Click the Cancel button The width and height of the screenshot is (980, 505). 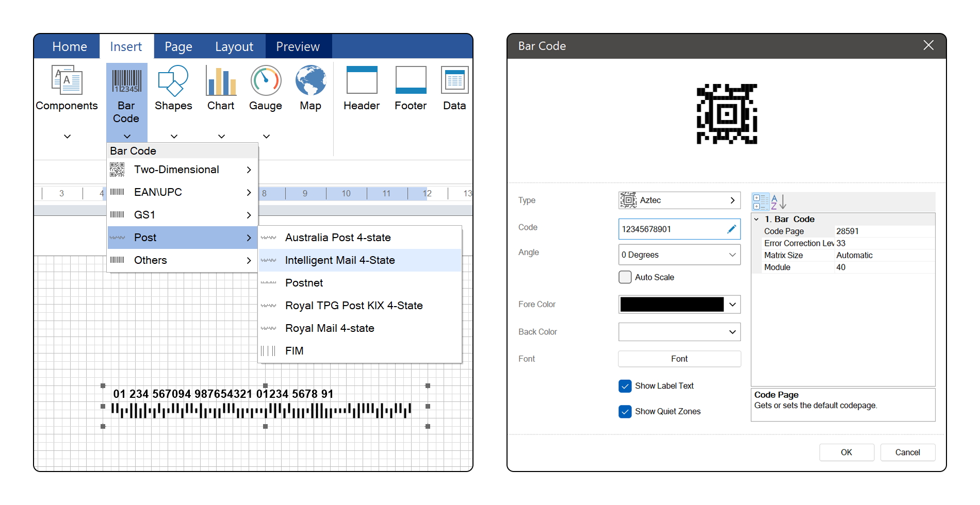tap(907, 452)
